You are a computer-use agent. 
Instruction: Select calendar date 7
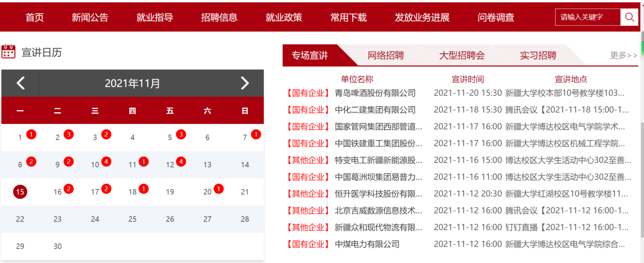[x=244, y=137]
